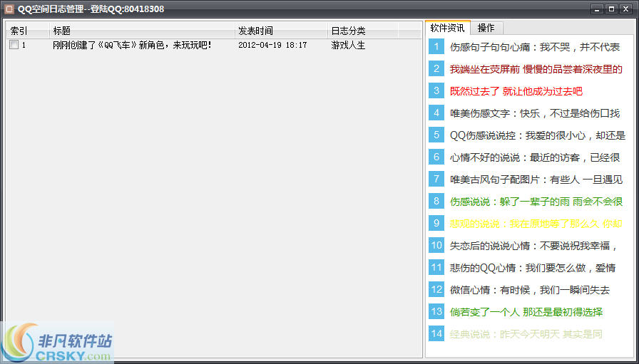This screenshot has height=364, width=639.
Task: Open link 失恋后的说说心情
Action: click(533, 246)
